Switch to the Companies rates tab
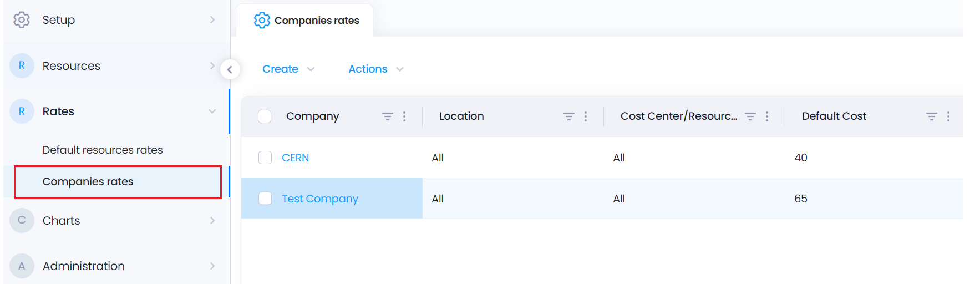Screen dimensions: 980x284 pos(306,21)
